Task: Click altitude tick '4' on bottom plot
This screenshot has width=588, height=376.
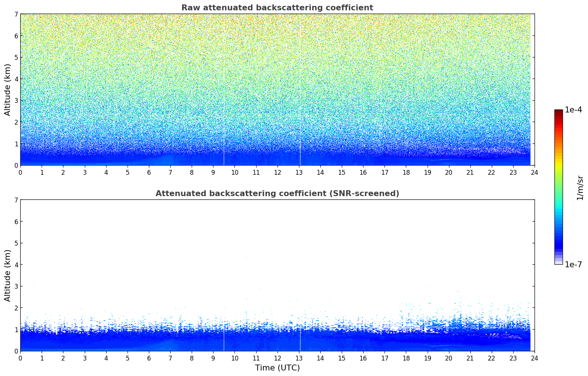Action: pyautogui.click(x=16, y=265)
